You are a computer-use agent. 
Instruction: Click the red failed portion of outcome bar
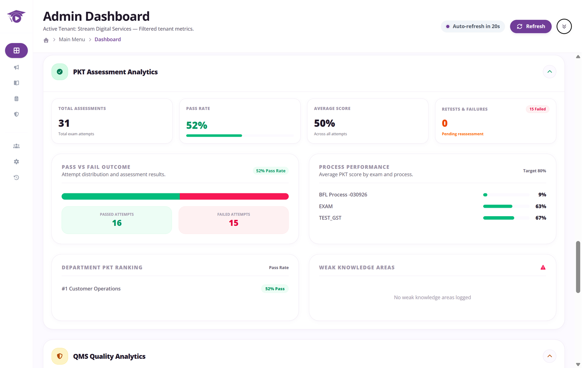pyautogui.click(x=234, y=196)
